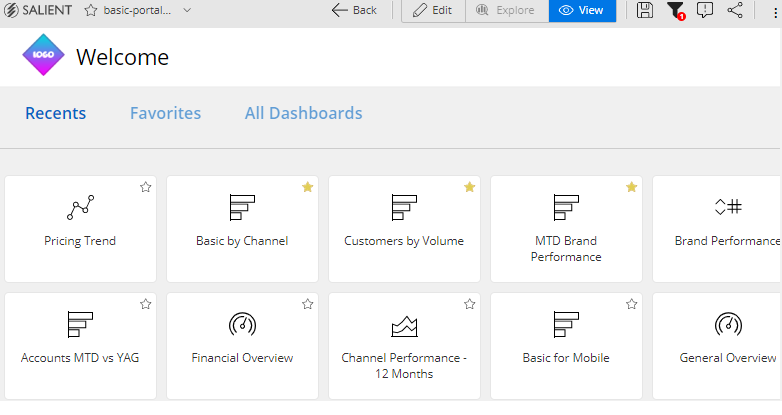782x415 pixels.
Task: Open the Accounts MTD vs YAG card
Action: coord(80,346)
